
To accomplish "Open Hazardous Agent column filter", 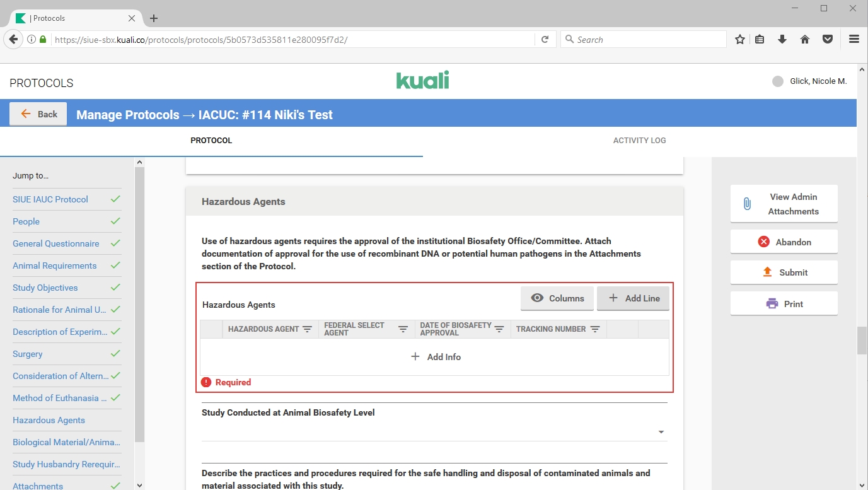I will coord(307,329).
